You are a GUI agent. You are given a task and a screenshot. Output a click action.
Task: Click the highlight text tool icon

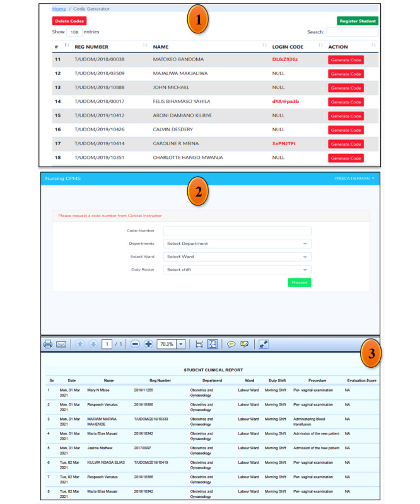[x=244, y=344]
